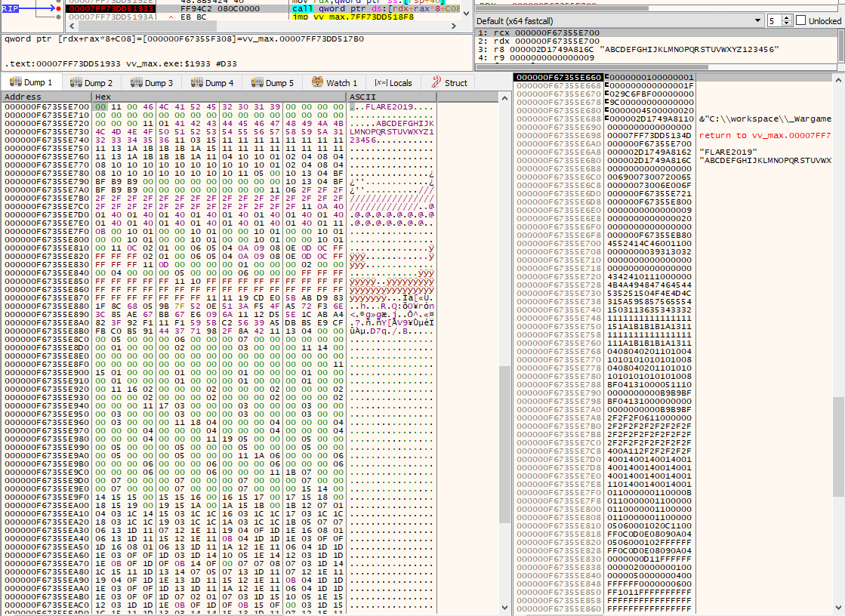Select disassembly address 00007FF73DD51933

click(x=112, y=8)
